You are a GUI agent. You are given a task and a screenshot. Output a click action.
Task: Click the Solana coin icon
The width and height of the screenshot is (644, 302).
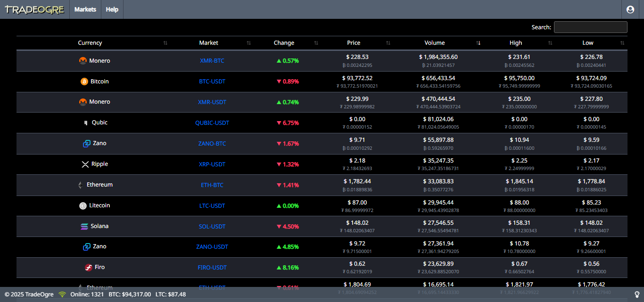pos(84,226)
